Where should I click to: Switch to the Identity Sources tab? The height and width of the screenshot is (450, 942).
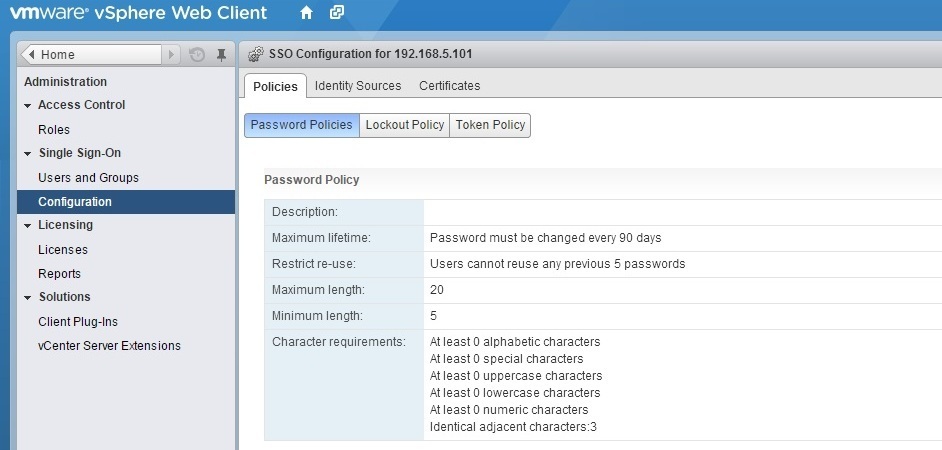tap(358, 86)
